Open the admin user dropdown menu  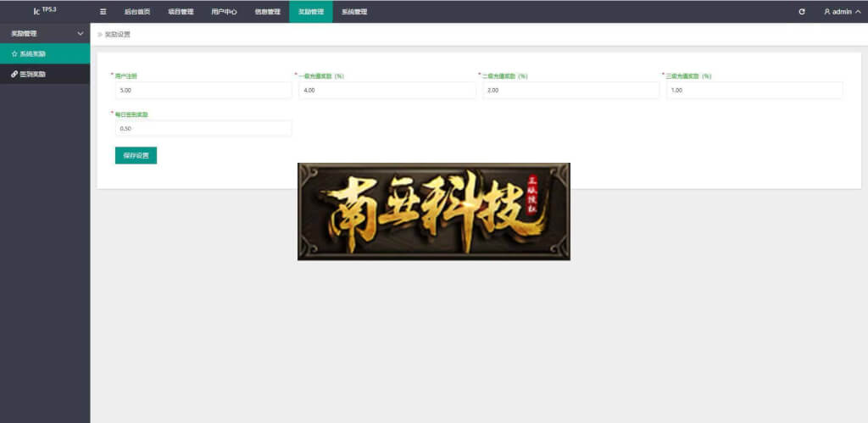(x=842, y=12)
